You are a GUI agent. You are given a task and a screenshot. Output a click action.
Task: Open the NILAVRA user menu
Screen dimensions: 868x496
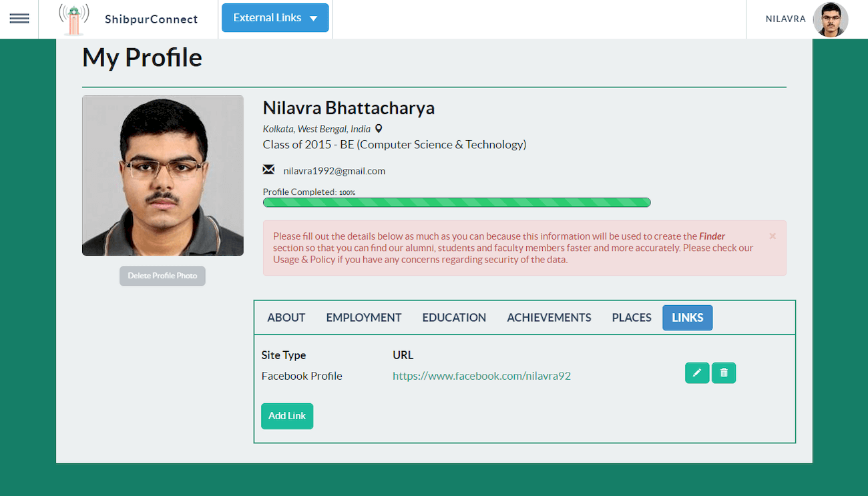click(x=785, y=19)
